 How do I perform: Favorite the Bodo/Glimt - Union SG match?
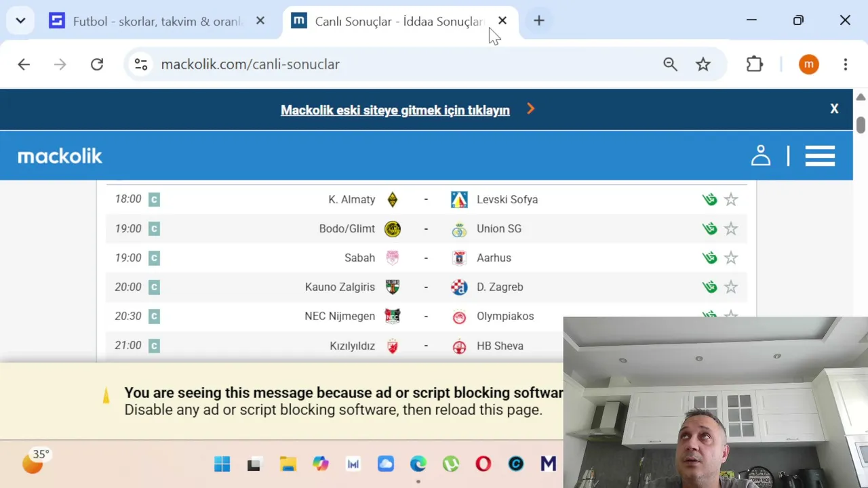coord(730,228)
